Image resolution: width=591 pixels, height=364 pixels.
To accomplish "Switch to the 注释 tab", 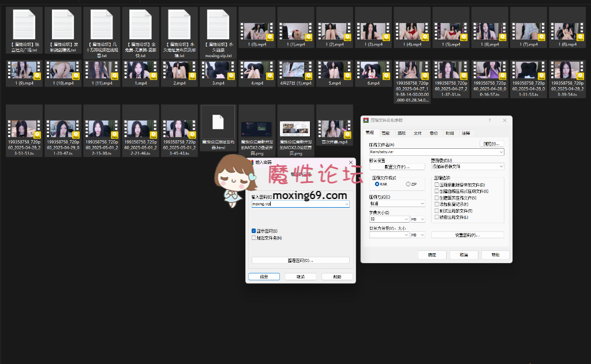I will pos(465,133).
